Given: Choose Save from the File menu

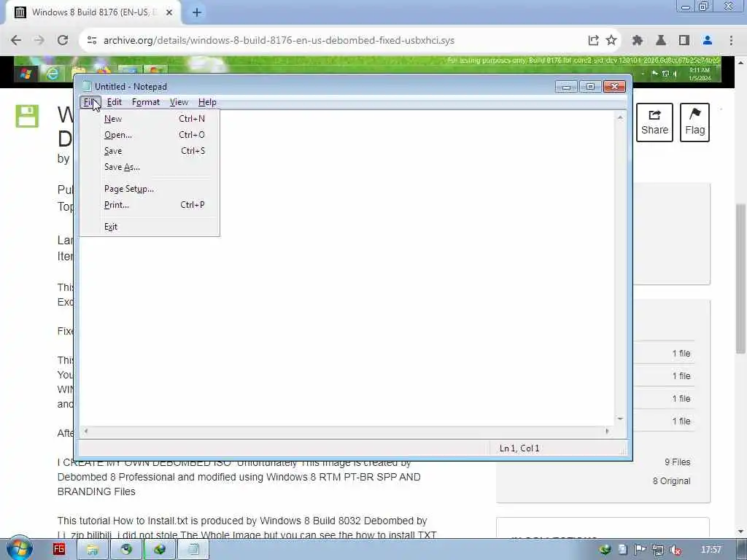Looking at the screenshot, I should click(x=150, y=151).
